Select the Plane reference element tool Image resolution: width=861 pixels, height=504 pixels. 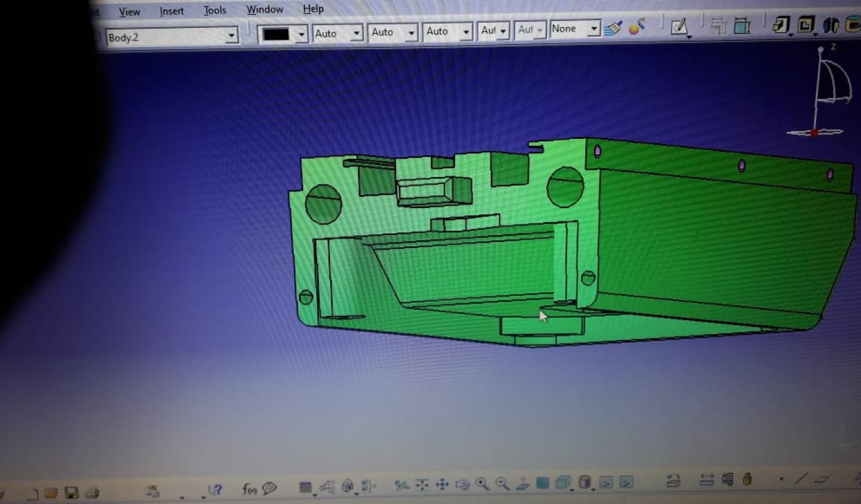point(822,480)
